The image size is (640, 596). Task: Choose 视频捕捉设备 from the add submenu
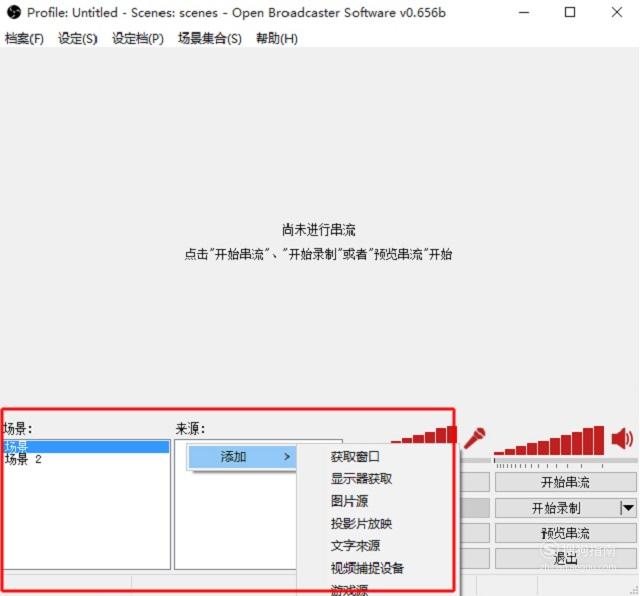tap(367, 568)
